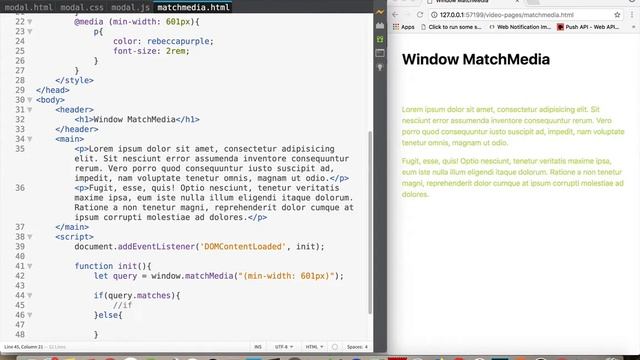Collapse the p rule at line 23

point(30,32)
